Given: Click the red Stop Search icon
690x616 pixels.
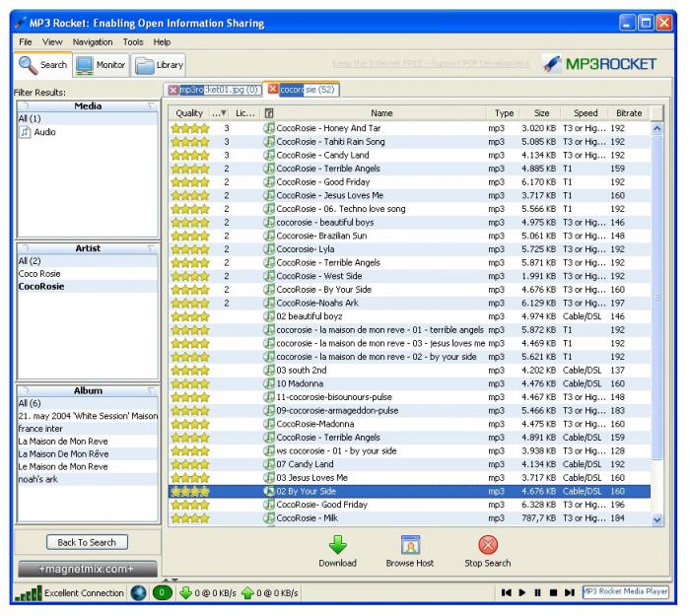Looking at the screenshot, I should 488,545.
